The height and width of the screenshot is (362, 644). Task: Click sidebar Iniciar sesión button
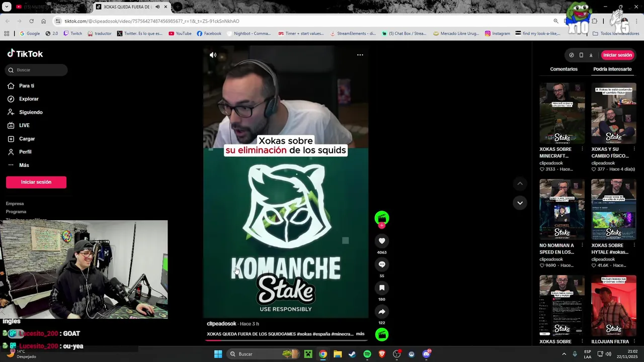click(x=36, y=182)
